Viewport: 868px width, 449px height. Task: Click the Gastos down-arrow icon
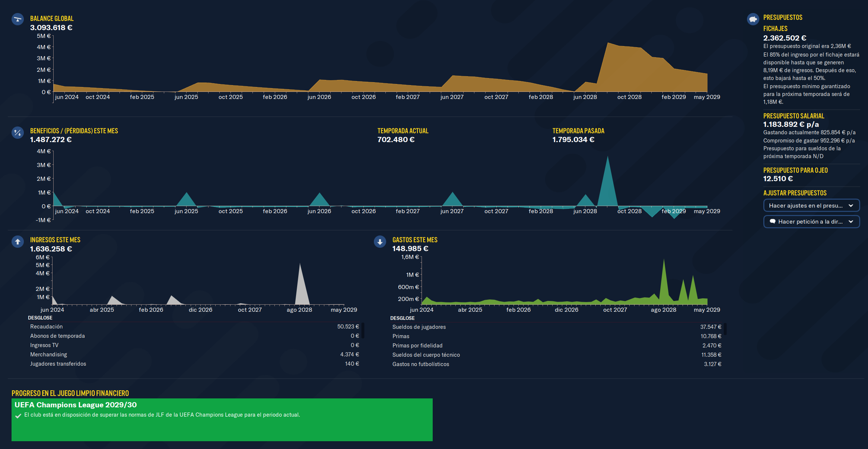[380, 242]
